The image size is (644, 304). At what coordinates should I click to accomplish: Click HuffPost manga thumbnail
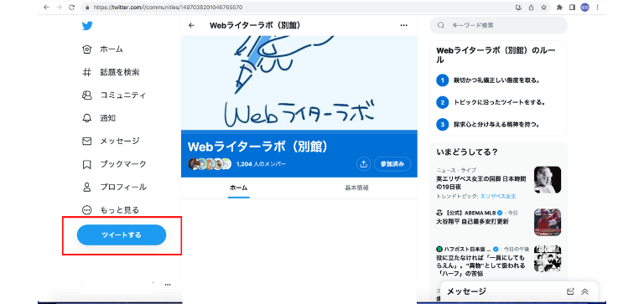[548, 259]
